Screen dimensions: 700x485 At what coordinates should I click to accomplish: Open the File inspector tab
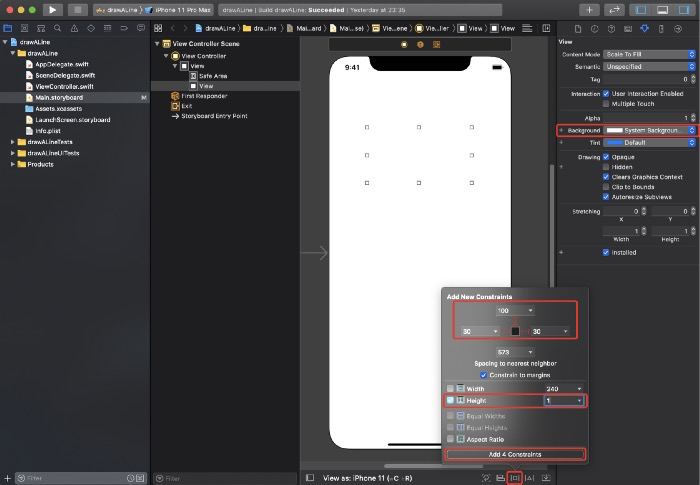click(x=578, y=29)
